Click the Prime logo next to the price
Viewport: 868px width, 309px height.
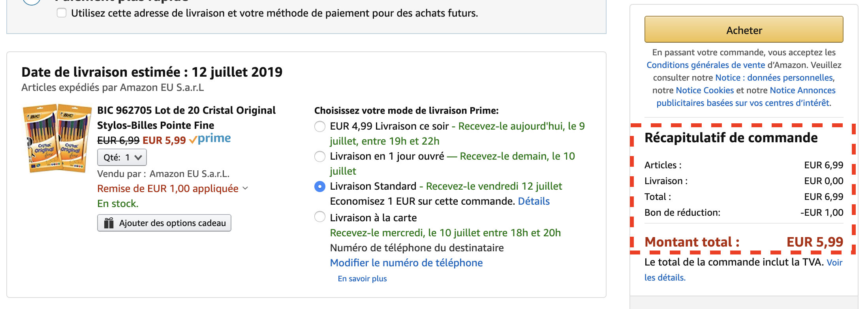(210, 139)
